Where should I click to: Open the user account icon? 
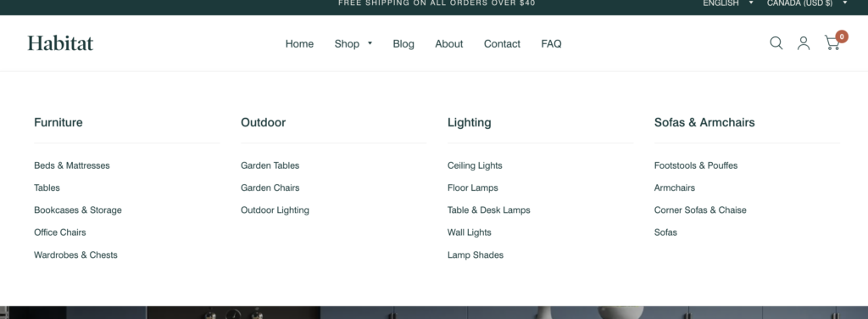(x=804, y=43)
